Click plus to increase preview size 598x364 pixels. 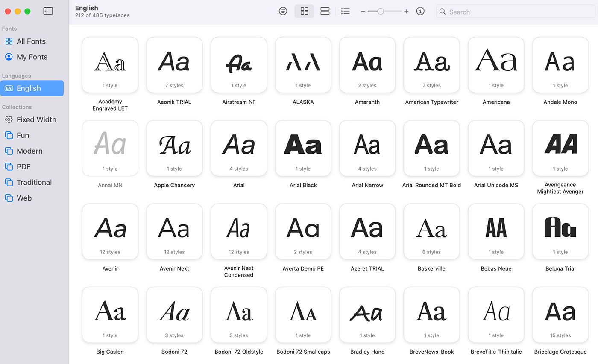406,12
